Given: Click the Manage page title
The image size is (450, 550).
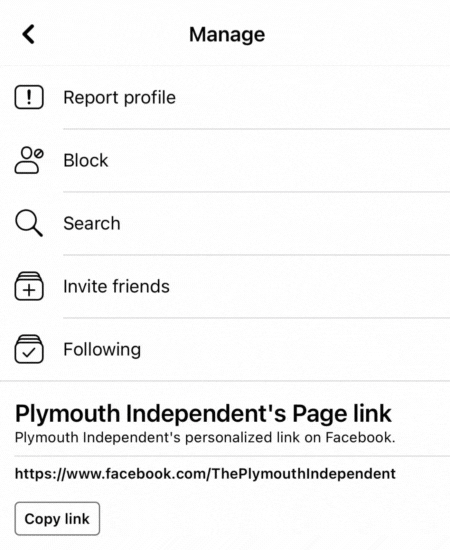Looking at the screenshot, I should pos(227,35).
